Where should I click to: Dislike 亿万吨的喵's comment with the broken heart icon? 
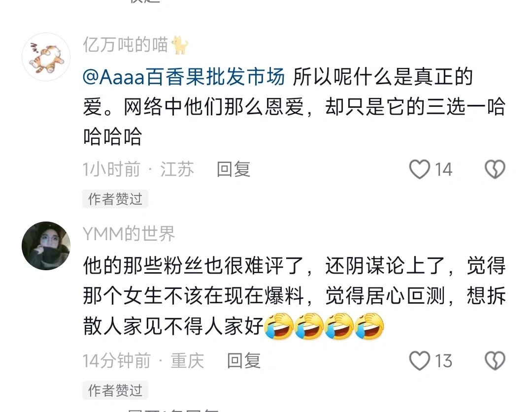(495, 169)
